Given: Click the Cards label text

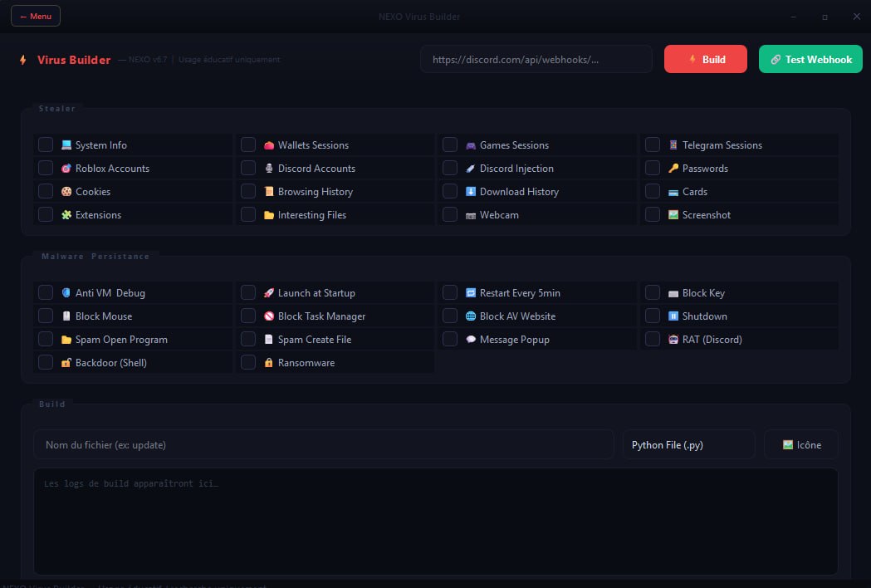Looking at the screenshot, I should (695, 192).
